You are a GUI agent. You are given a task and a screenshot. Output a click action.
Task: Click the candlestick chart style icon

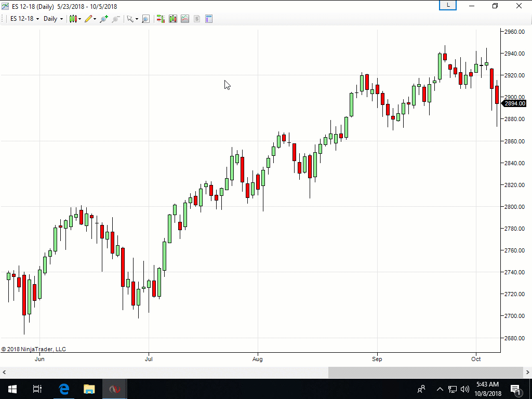pos(73,19)
